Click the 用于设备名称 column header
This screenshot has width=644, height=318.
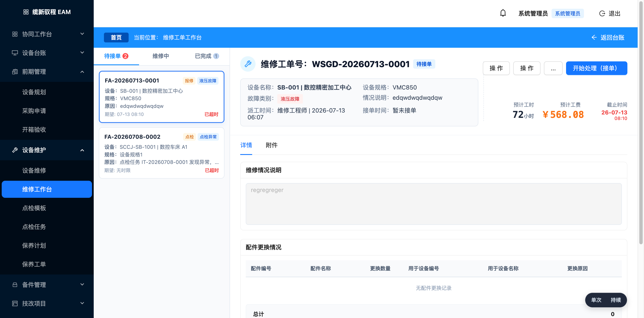point(503,269)
